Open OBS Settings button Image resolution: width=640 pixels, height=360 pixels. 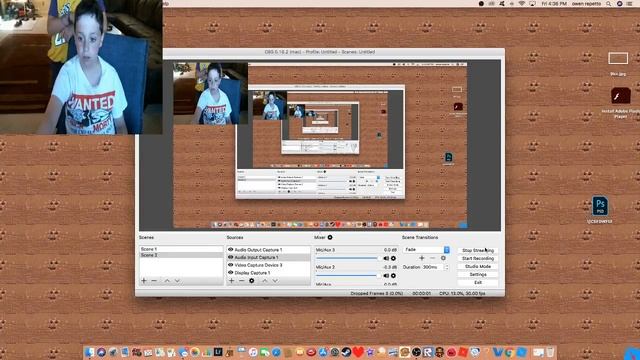point(478,274)
